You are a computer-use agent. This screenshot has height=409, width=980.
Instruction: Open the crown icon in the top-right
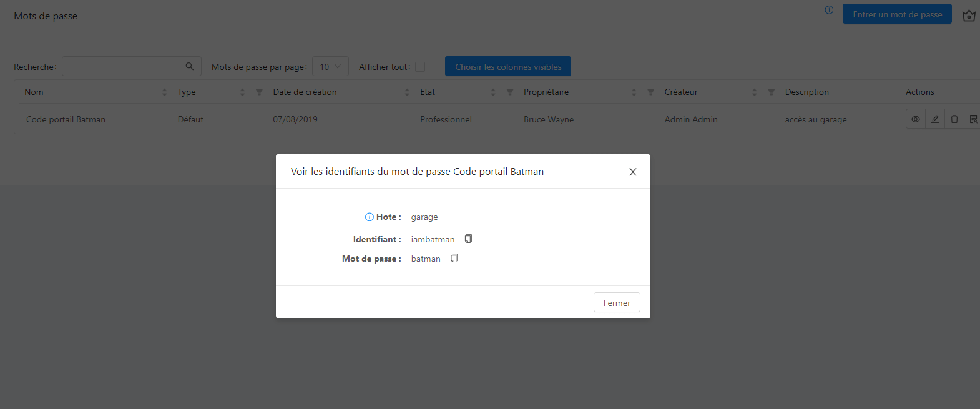tap(969, 15)
